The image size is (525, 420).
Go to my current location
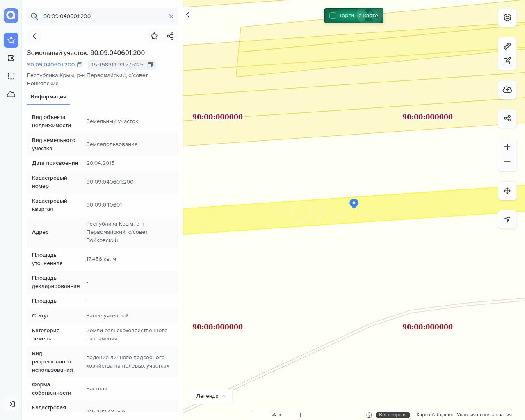(507, 219)
